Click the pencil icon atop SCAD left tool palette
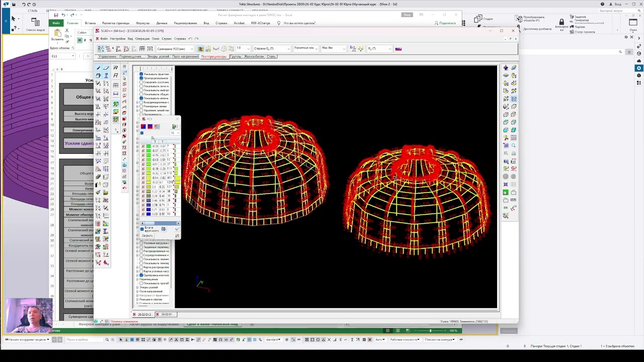The image size is (644, 362). (98, 68)
